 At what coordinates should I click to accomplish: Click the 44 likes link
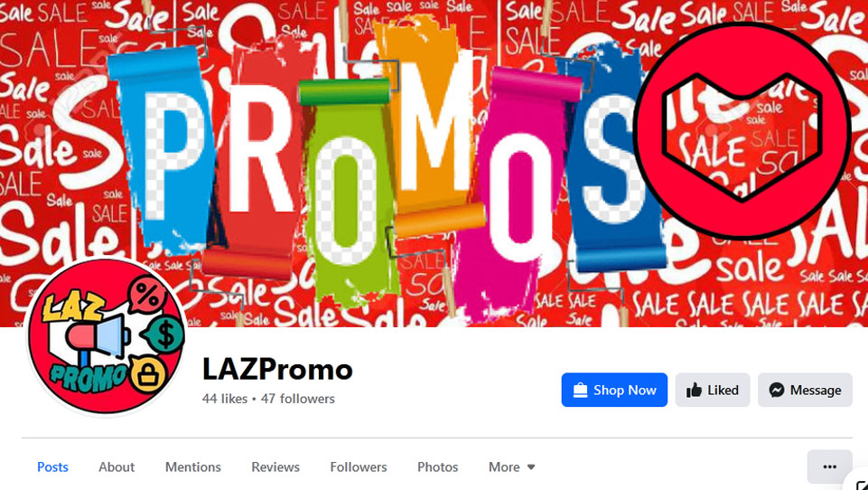pyautogui.click(x=225, y=399)
